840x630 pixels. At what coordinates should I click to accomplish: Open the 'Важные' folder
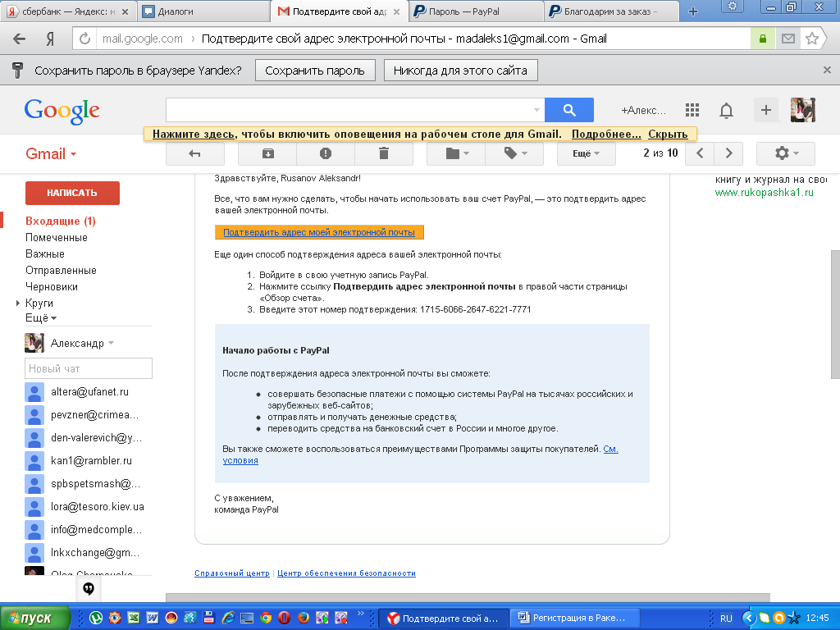pos(45,254)
